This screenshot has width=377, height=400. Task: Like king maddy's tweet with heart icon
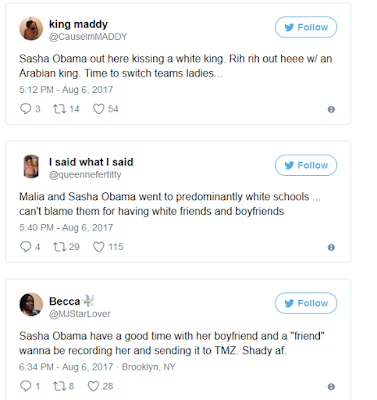98,109
